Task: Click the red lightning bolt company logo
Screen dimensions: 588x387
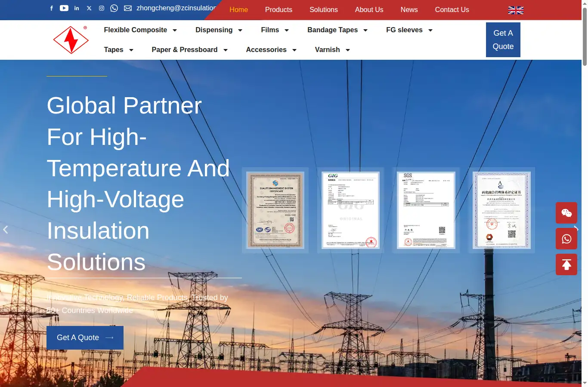Action: [x=71, y=40]
